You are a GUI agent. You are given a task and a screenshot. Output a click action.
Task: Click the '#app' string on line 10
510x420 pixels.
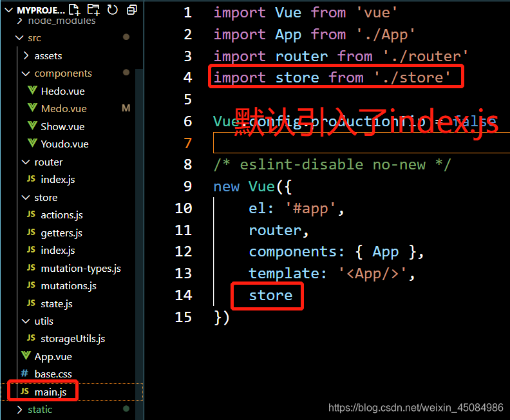point(310,209)
